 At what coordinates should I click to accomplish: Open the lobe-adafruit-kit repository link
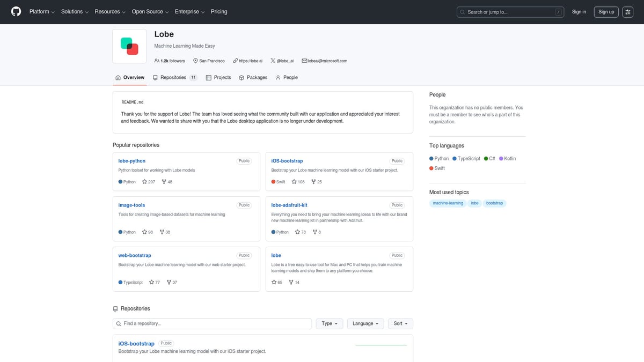coord(289,205)
